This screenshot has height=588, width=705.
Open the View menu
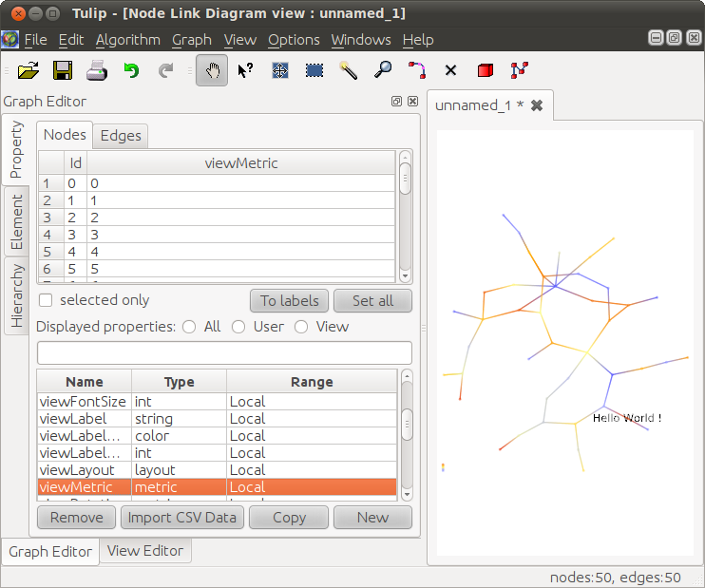(240, 40)
